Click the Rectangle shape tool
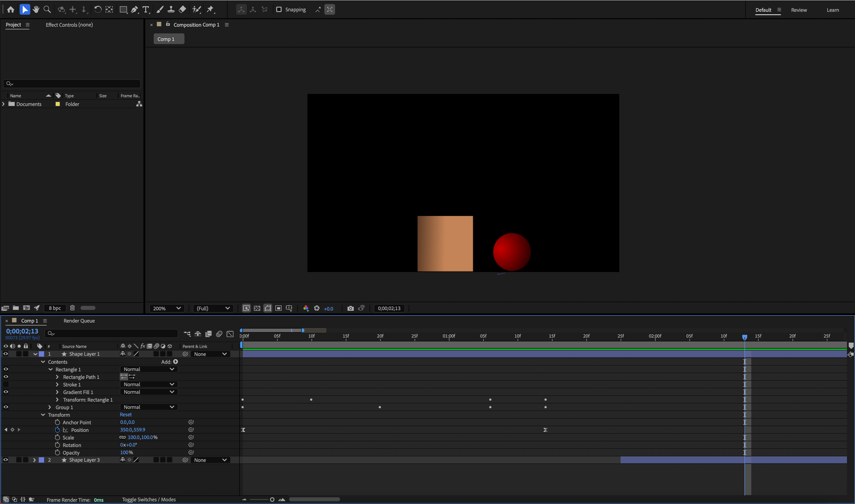855x504 pixels. [x=123, y=10]
